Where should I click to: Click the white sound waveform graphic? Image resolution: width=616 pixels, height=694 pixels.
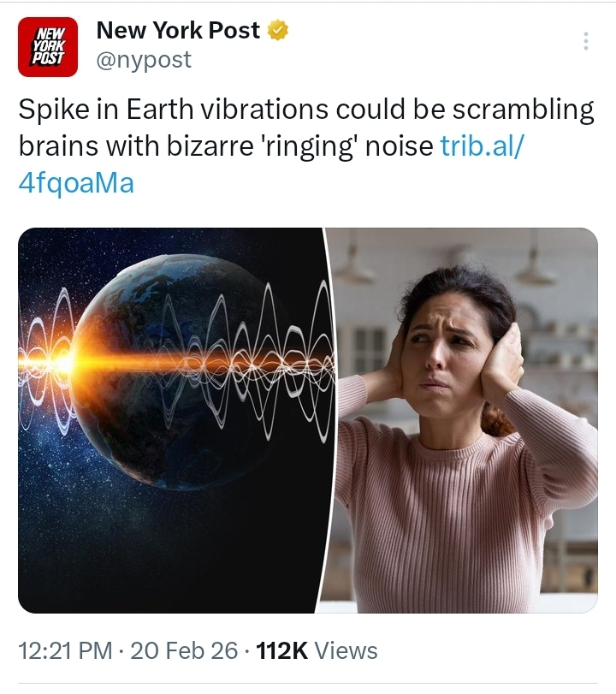tap(257, 361)
